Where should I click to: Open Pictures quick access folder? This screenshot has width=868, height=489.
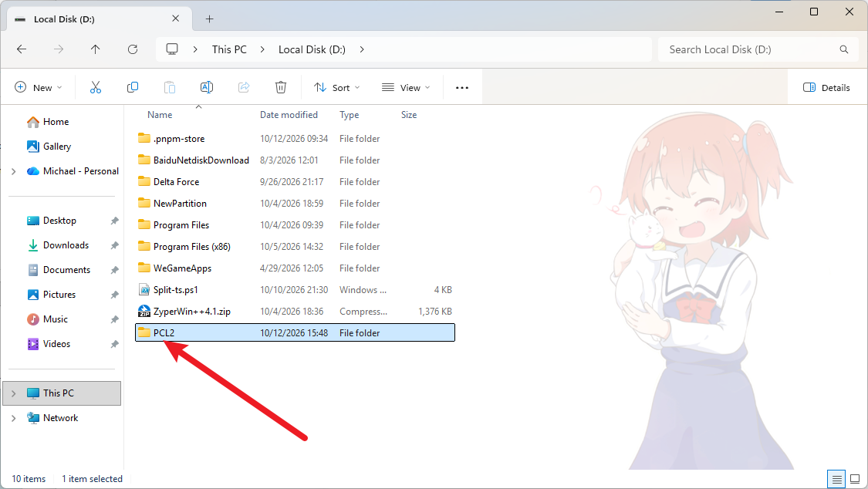pyautogui.click(x=59, y=295)
